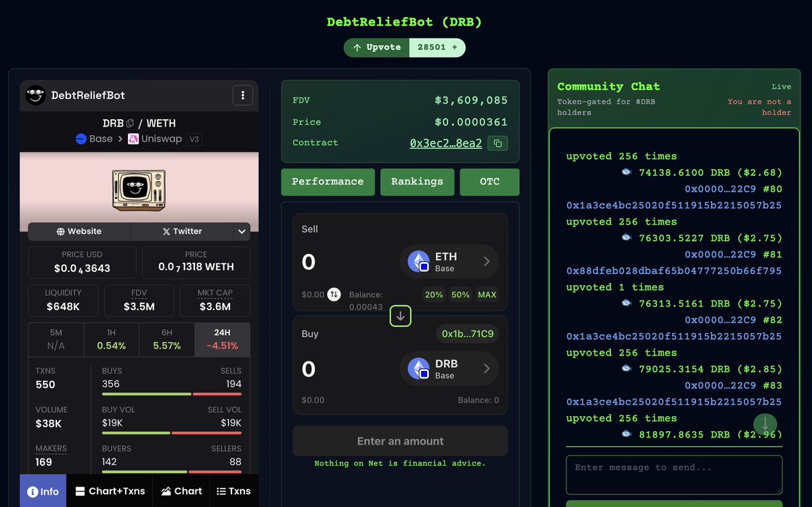Open the token Twitter link
The image size is (812, 507).
(x=182, y=232)
